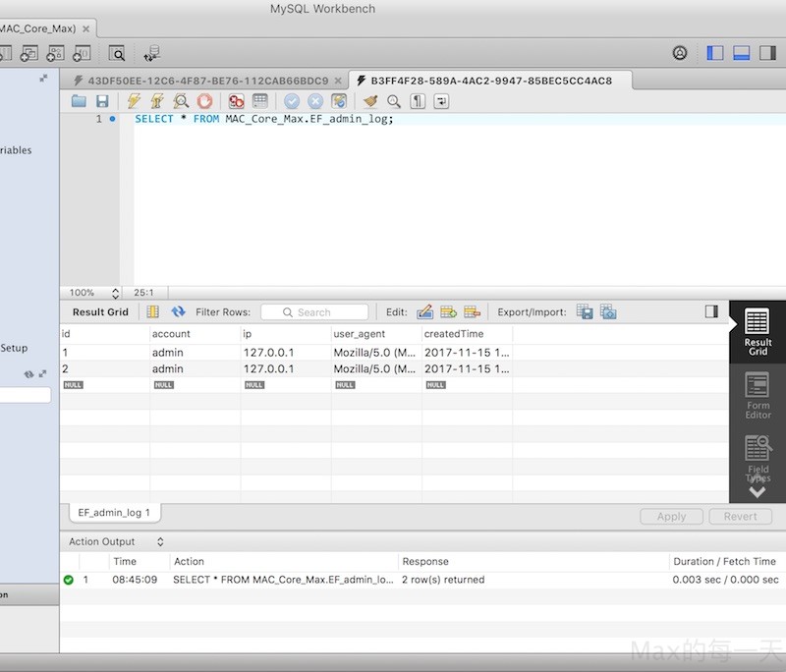Expand more result views chevron arrow
The image size is (786, 672).
(x=757, y=492)
